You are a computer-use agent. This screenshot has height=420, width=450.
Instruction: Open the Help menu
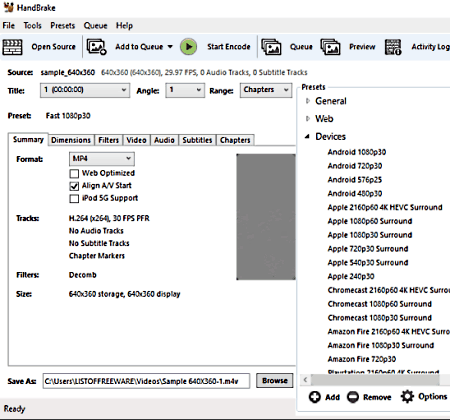[x=124, y=26]
